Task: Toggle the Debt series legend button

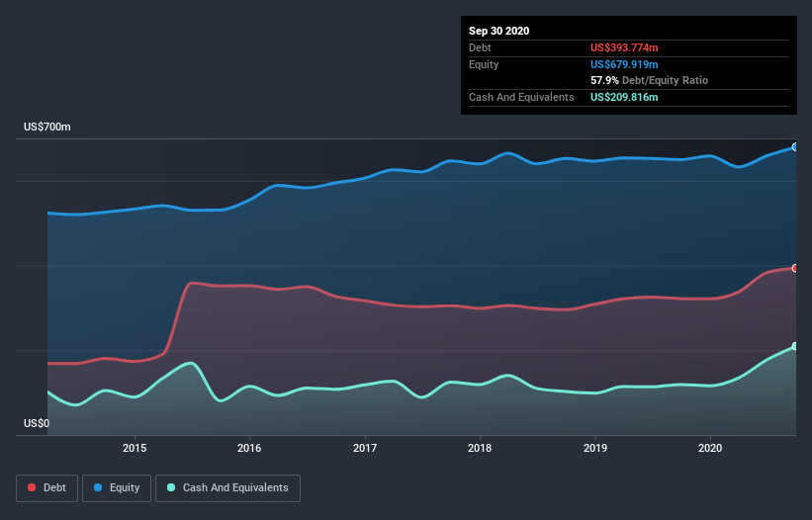Action: tap(46, 488)
